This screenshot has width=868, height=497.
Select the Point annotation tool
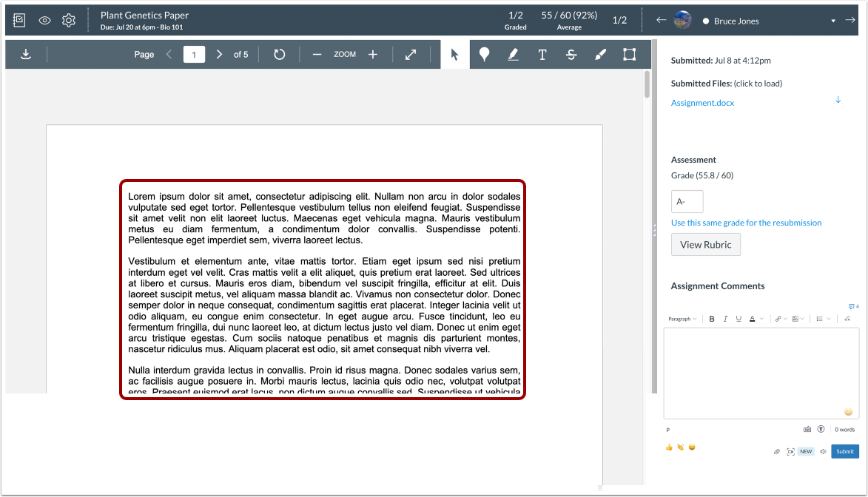[484, 53]
